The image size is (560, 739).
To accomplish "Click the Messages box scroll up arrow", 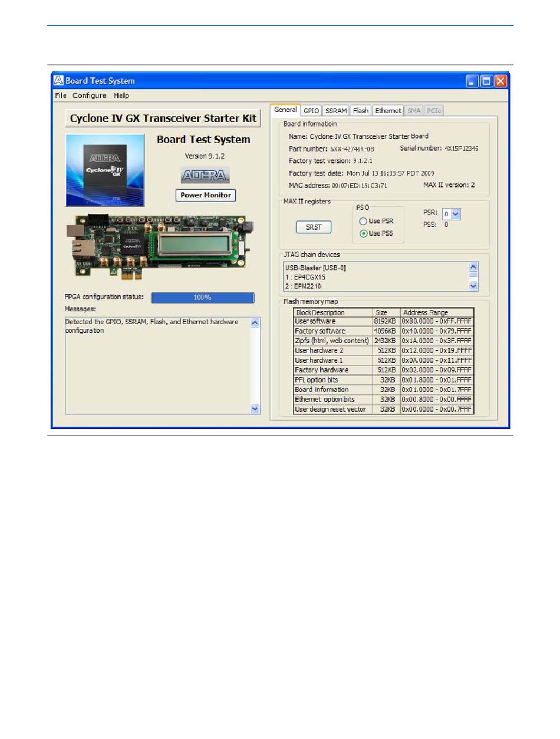I will click(255, 322).
